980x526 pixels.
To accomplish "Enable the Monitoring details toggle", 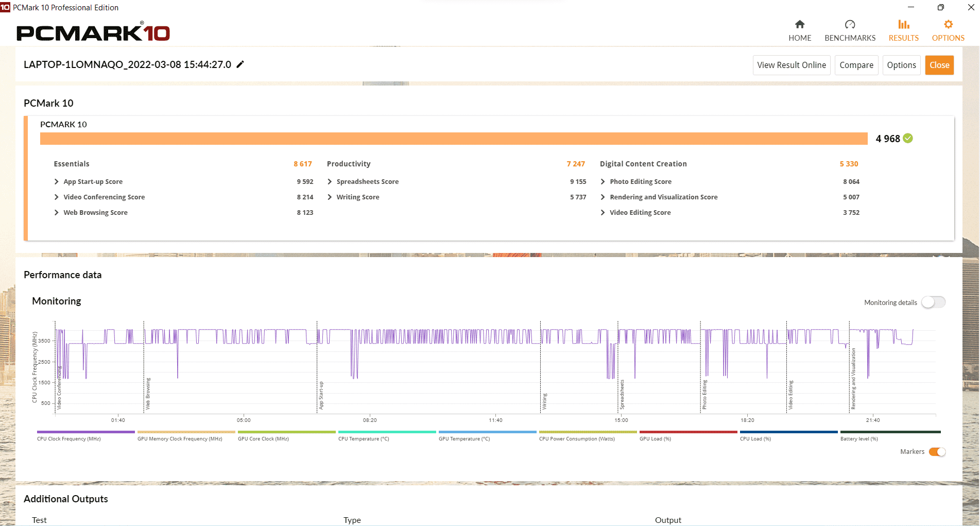I will click(x=933, y=302).
